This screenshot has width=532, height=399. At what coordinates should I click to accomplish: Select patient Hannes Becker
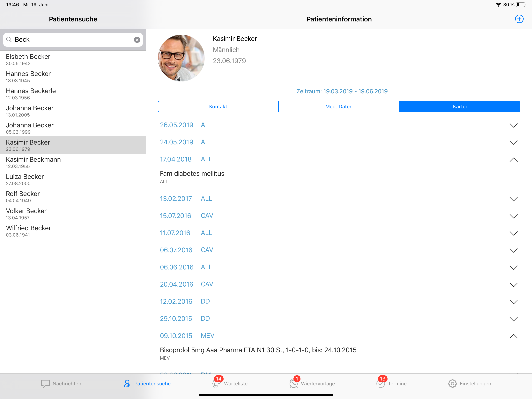coord(73,77)
